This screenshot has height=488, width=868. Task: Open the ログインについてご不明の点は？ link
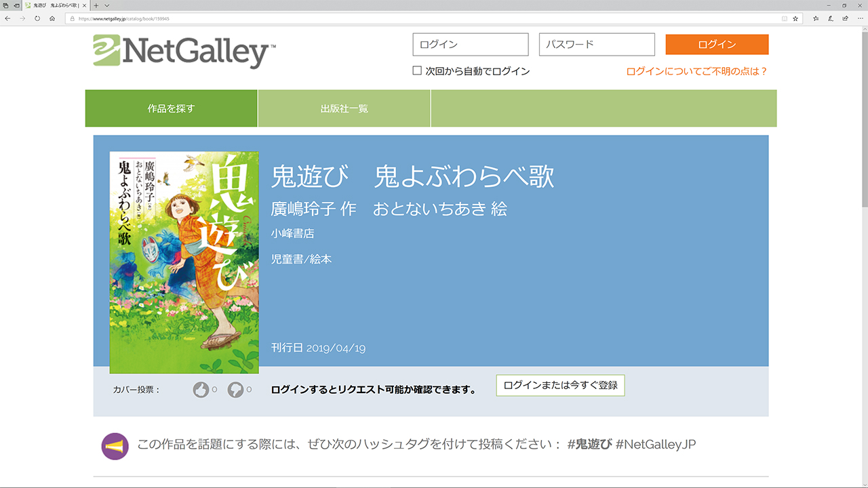(696, 71)
